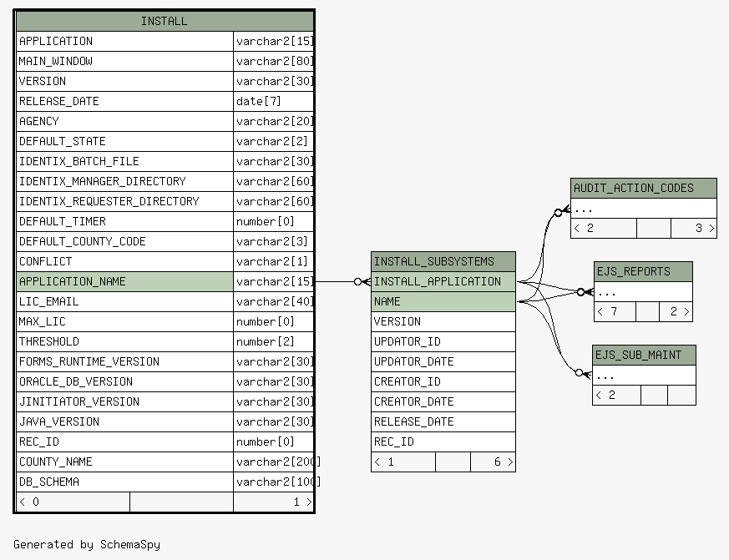Click the circle connector next to APPLICATION_NAME
The width and height of the screenshot is (729, 560).
(358, 282)
